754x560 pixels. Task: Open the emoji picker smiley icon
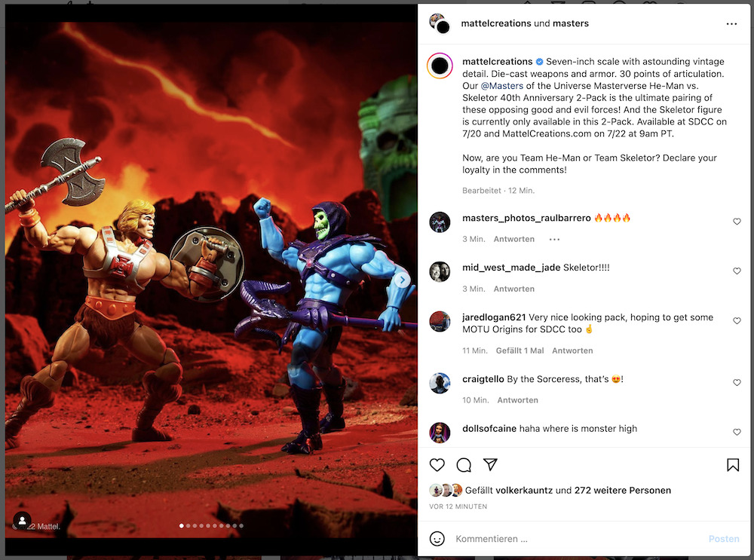pyautogui.click(x=437, y=539)
